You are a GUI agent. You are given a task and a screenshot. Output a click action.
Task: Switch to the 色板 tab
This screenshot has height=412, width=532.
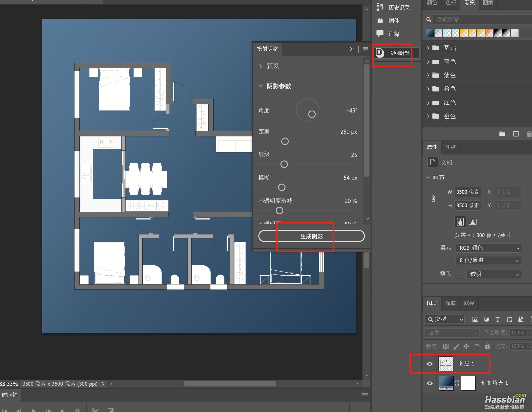point(451,3)
